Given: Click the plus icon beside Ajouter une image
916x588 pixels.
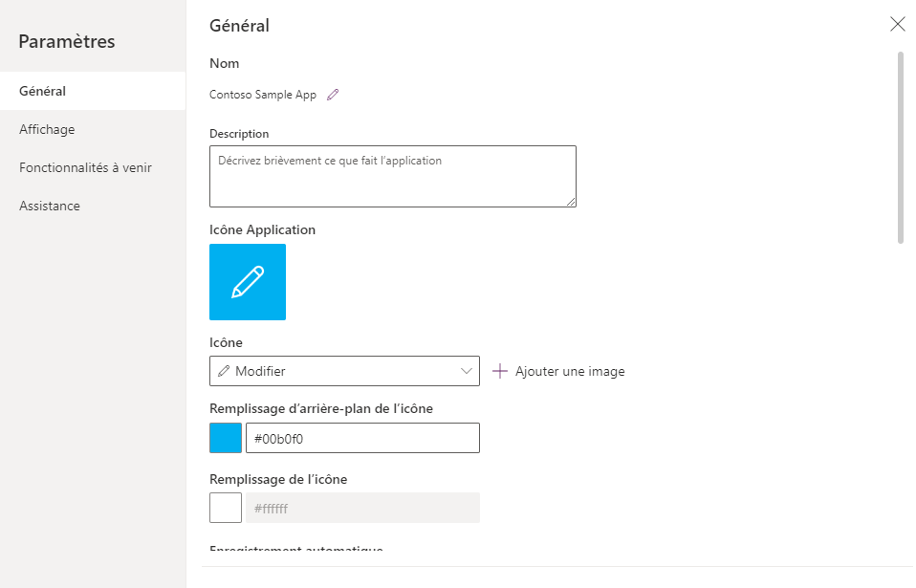Looking at the screenshot, I should [x=500, y=371].
